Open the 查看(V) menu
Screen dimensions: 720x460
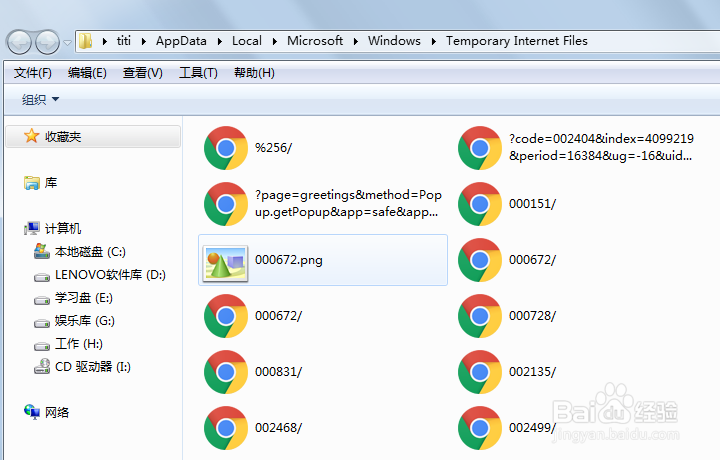143,73
